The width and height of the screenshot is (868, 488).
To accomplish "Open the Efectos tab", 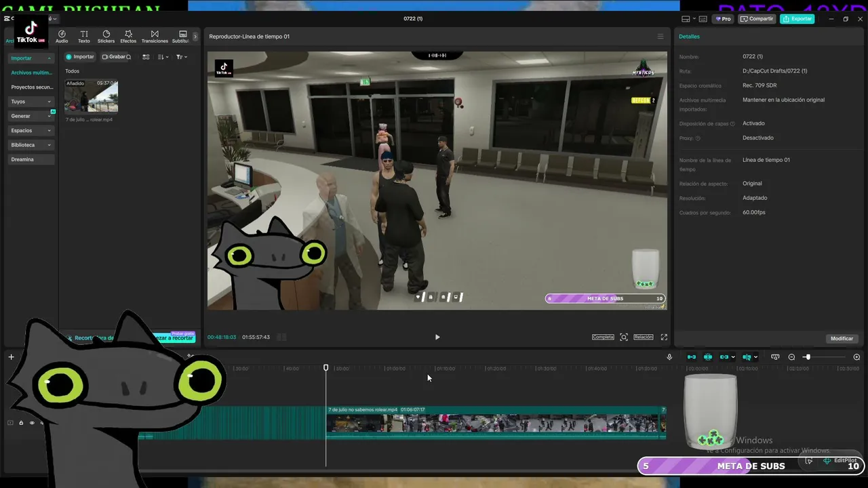I will [128, 37].
